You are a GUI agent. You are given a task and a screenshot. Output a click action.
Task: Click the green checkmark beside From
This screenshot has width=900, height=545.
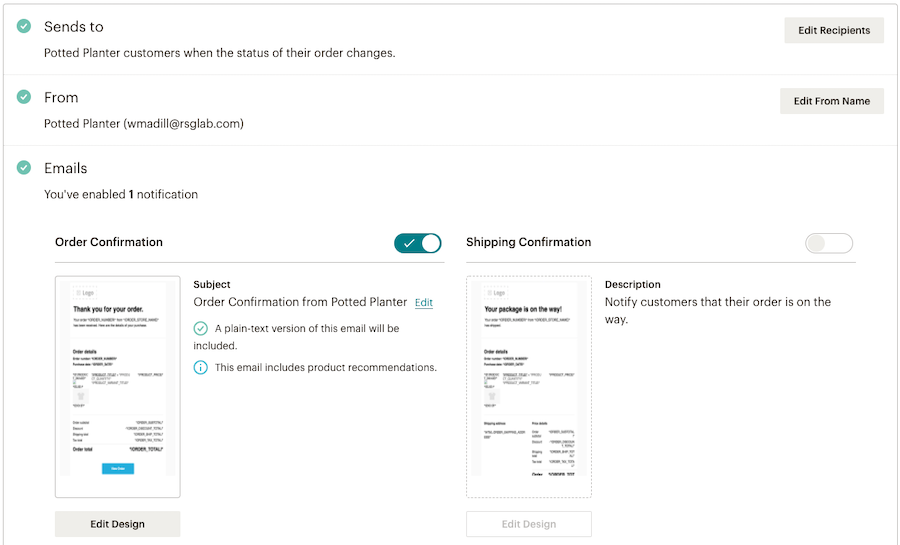[x=24, y=97]
